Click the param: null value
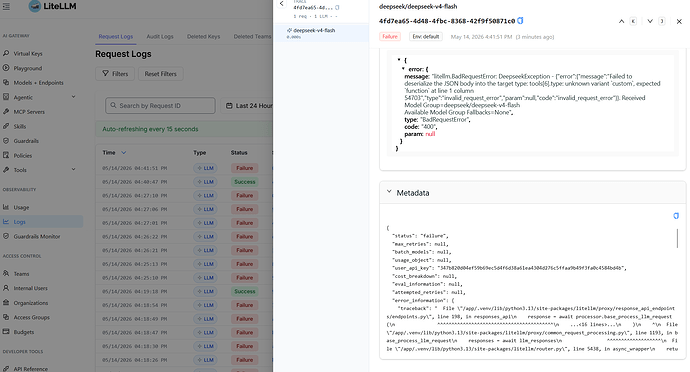The width and height of the screenshot is (690, 372). pos(430,134)
